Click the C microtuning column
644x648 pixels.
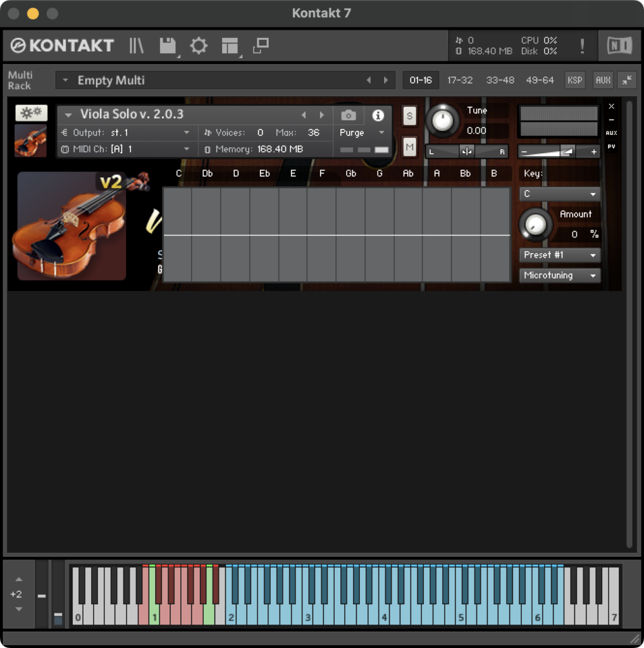click(x=178, y=235)
